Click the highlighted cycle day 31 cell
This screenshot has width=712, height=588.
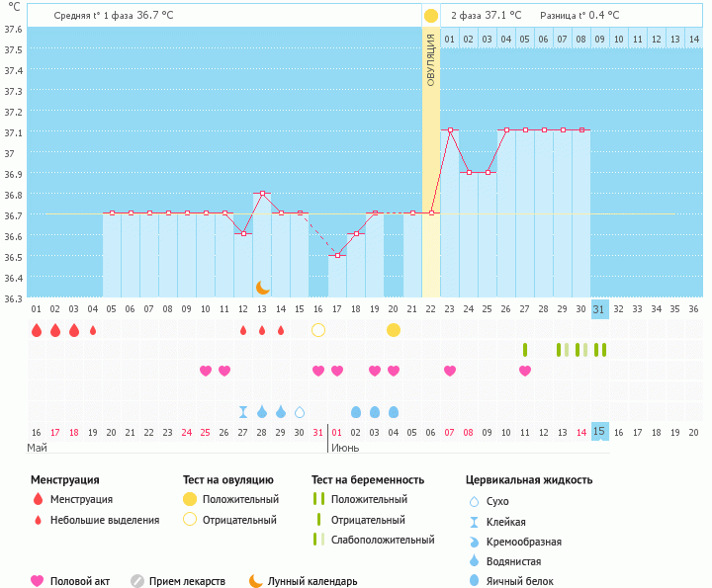598,308
